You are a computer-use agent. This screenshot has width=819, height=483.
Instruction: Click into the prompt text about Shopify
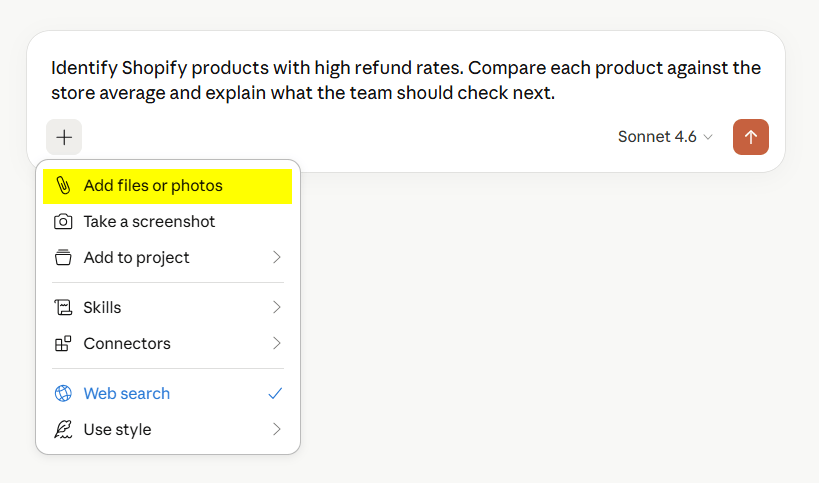pyautogui.click(x=405, y=80)
